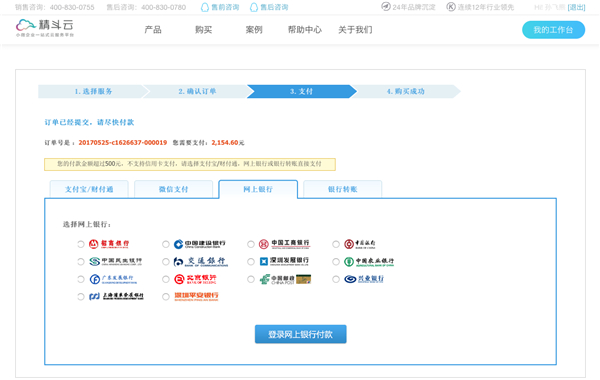
Task: Select the 中国农业银行 radio button
Action: (x=336, y=262)
